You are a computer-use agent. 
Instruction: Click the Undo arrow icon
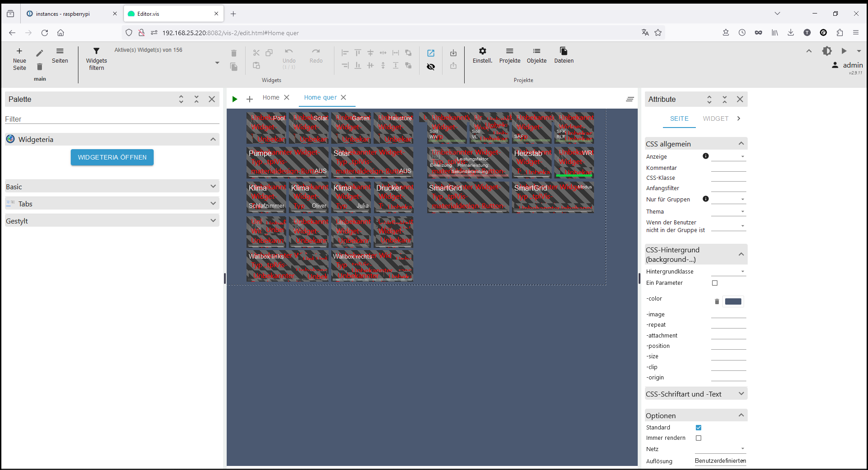(289, 51)
